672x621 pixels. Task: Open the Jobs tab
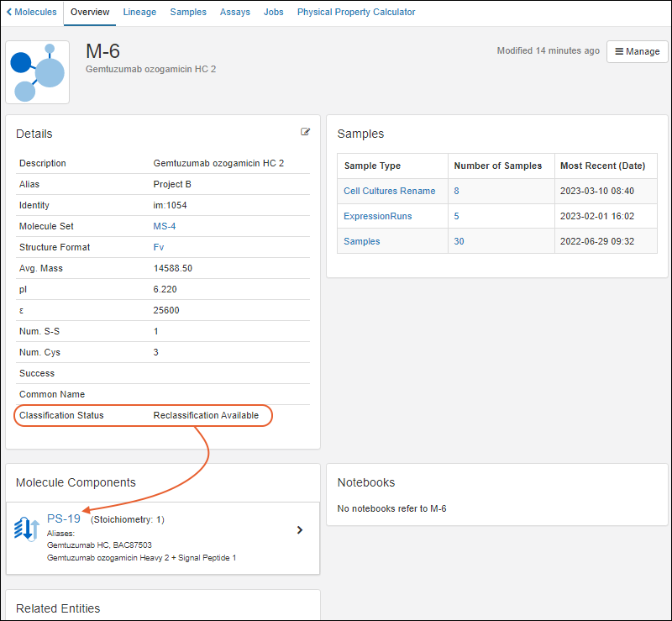[x=273, y=13]
